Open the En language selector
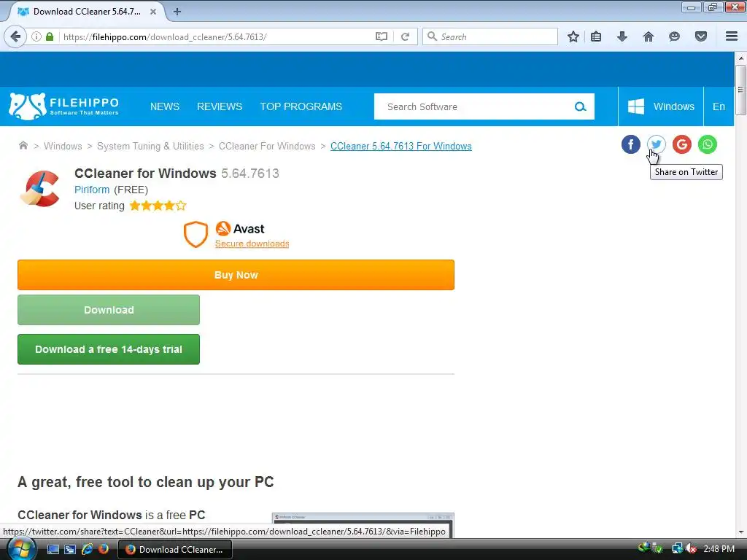 719,106
